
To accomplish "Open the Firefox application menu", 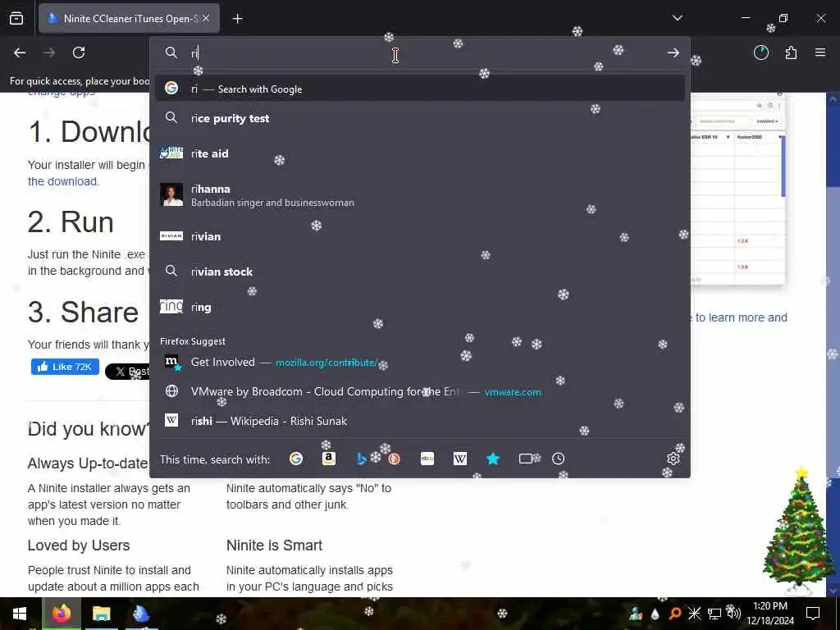I will pyautogui.click(x=820, y=52).
